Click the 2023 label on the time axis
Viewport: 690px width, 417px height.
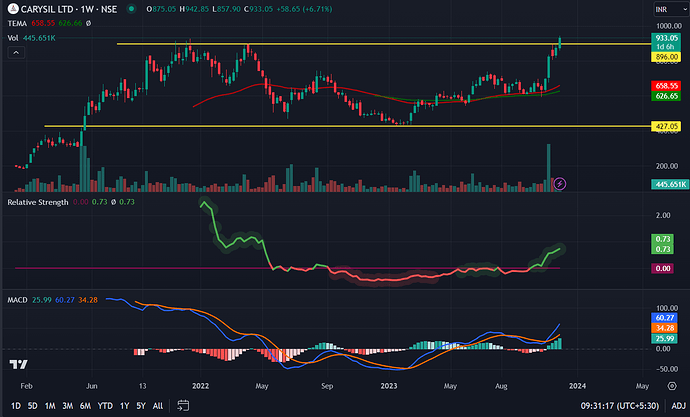click(389, 386)
